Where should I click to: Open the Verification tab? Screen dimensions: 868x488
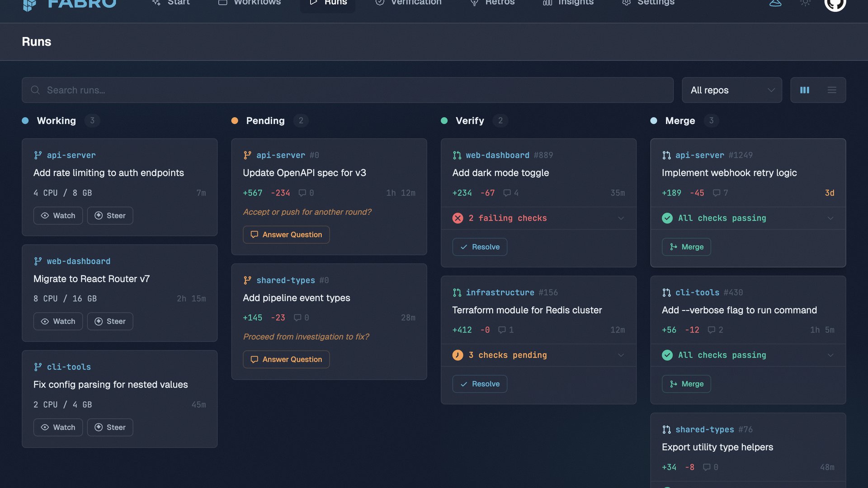(408, 3)
